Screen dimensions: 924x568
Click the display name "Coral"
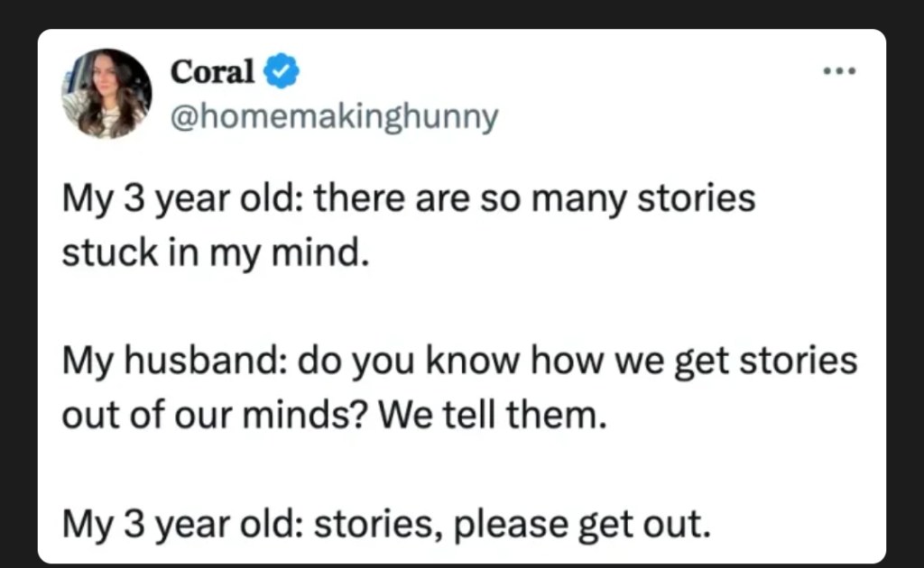coord(212,71)
